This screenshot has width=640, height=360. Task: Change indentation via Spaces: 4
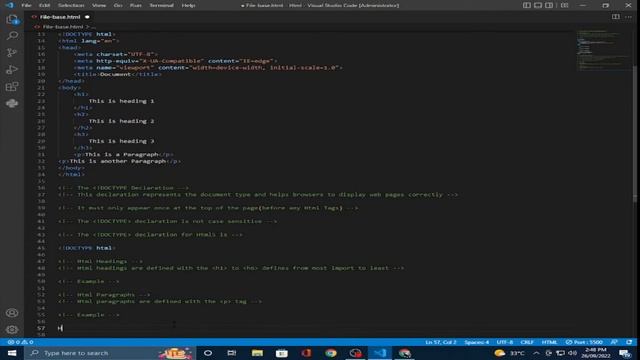[x=476, y=342]
